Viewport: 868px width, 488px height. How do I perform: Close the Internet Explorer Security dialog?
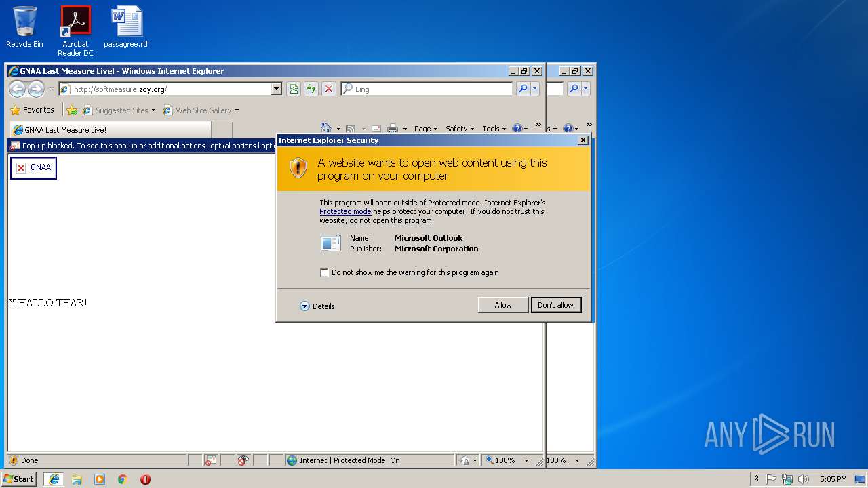point(583,140)
